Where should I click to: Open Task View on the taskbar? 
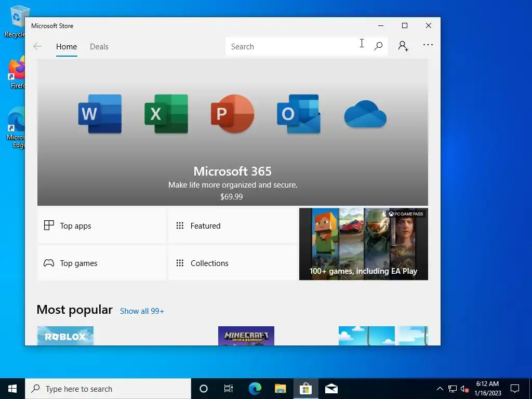click(x=229, y=389)
